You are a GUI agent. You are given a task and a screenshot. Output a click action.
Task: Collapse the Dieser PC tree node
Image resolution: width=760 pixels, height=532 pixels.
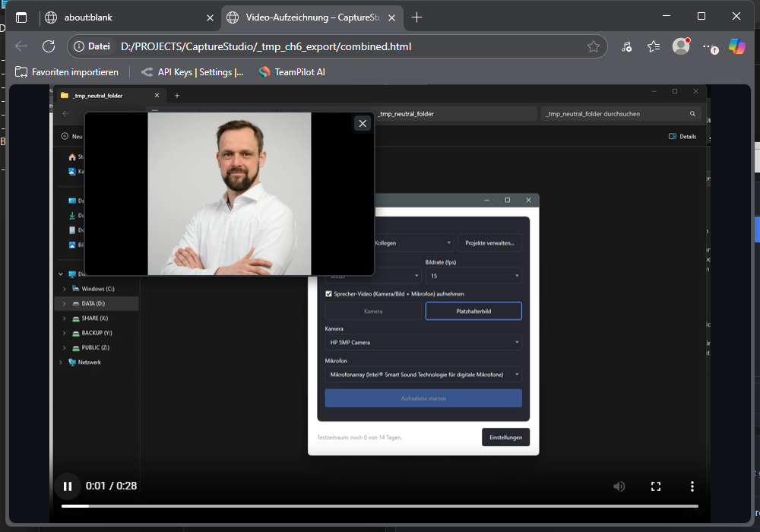click(x=61, y=274)
